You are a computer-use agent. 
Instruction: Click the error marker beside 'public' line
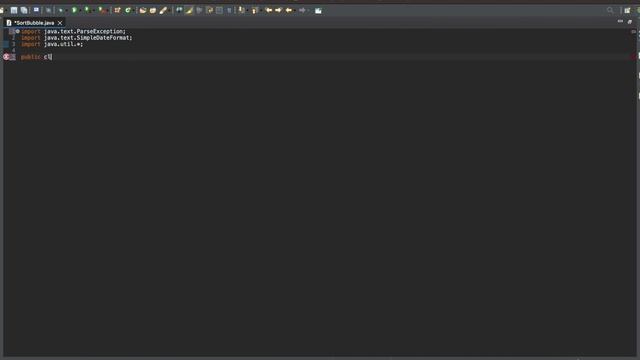point(6,57)
